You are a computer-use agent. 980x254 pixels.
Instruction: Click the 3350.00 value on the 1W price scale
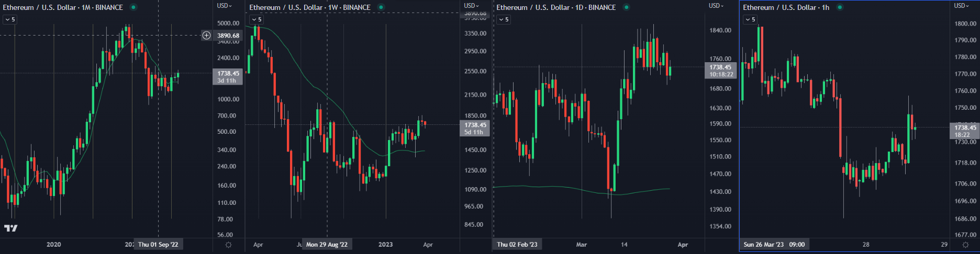[x=475, y=33]
